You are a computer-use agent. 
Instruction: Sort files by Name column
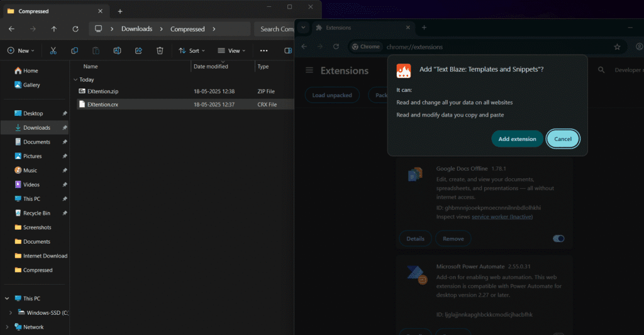[91, 66]
